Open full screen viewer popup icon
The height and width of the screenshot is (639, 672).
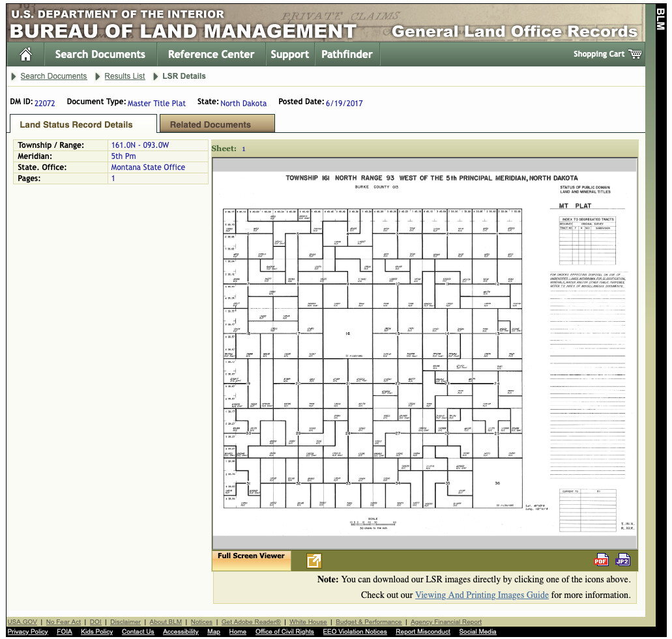coord(314,560)
